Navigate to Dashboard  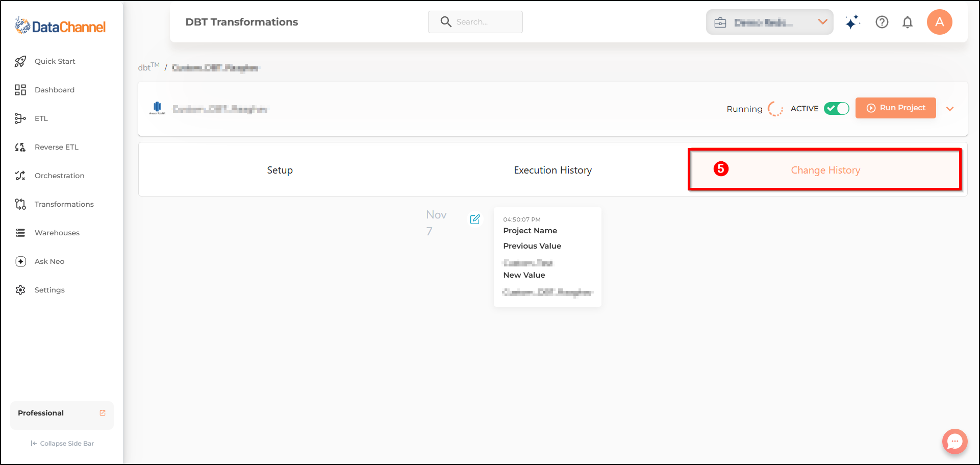(55, 90)
